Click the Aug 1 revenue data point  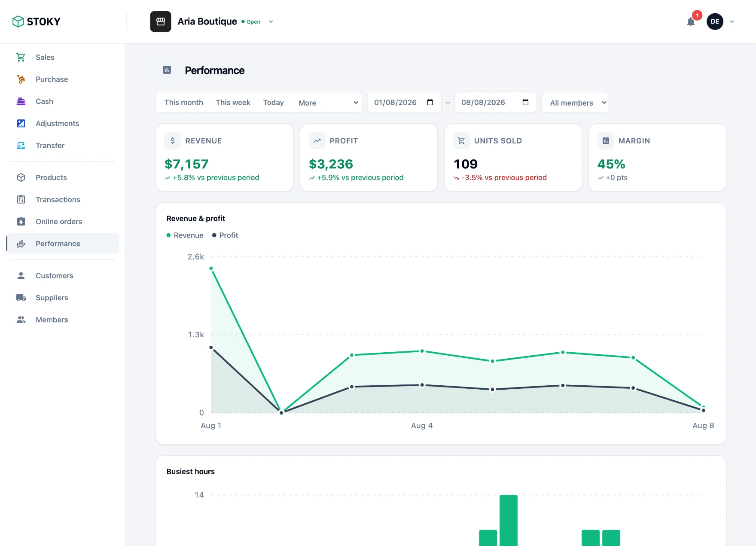tap(211, 268)
